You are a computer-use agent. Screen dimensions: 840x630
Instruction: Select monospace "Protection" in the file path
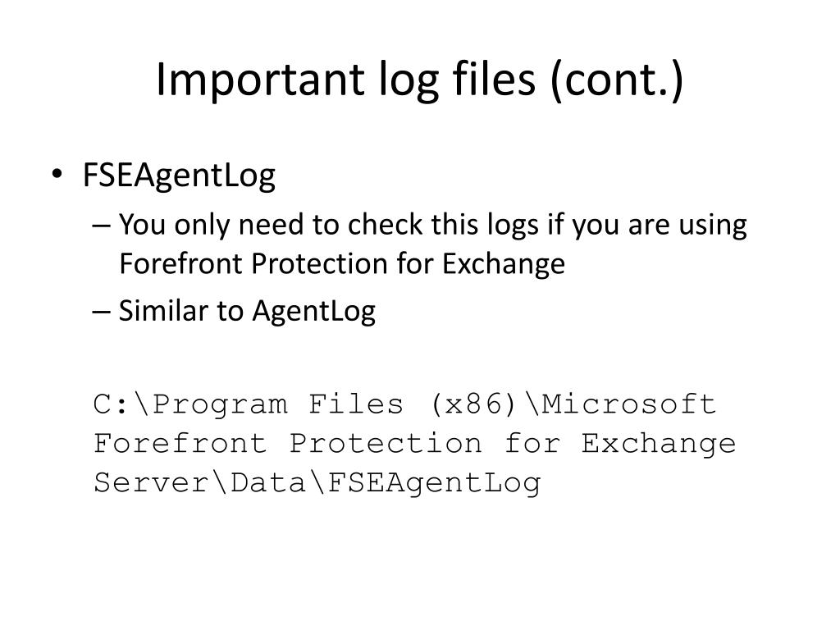pyautogui.click(x=386, y=443)
